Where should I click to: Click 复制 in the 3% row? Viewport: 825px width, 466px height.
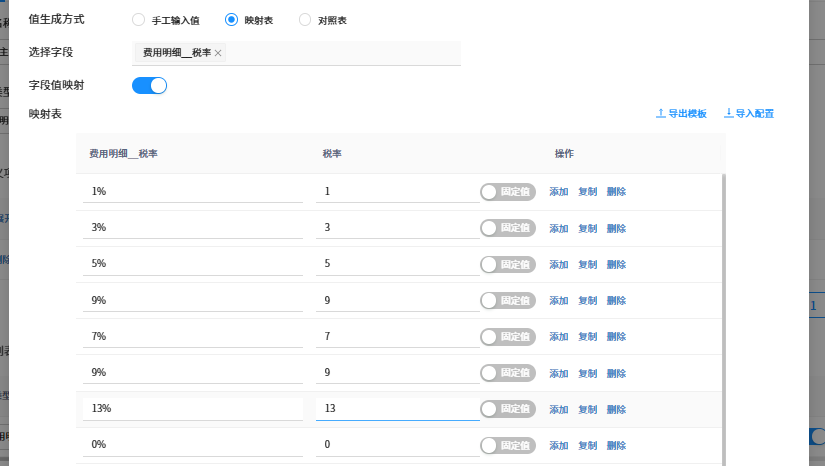tap(588, 228)
